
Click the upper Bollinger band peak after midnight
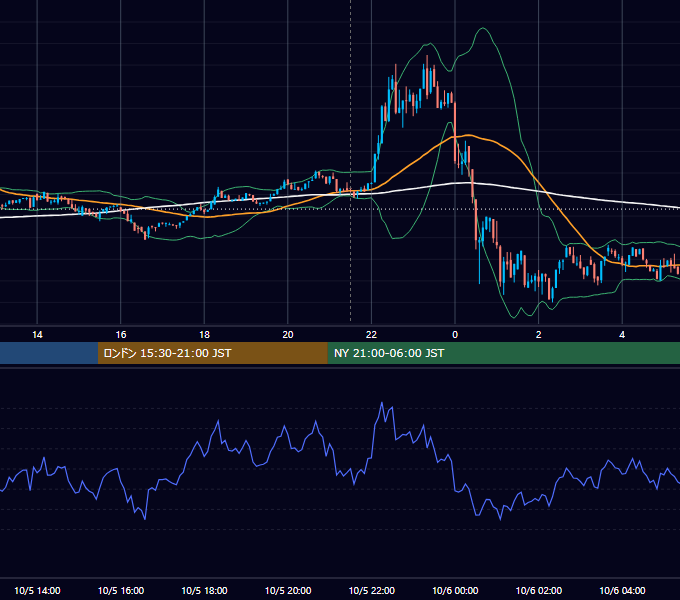point(483,29)
